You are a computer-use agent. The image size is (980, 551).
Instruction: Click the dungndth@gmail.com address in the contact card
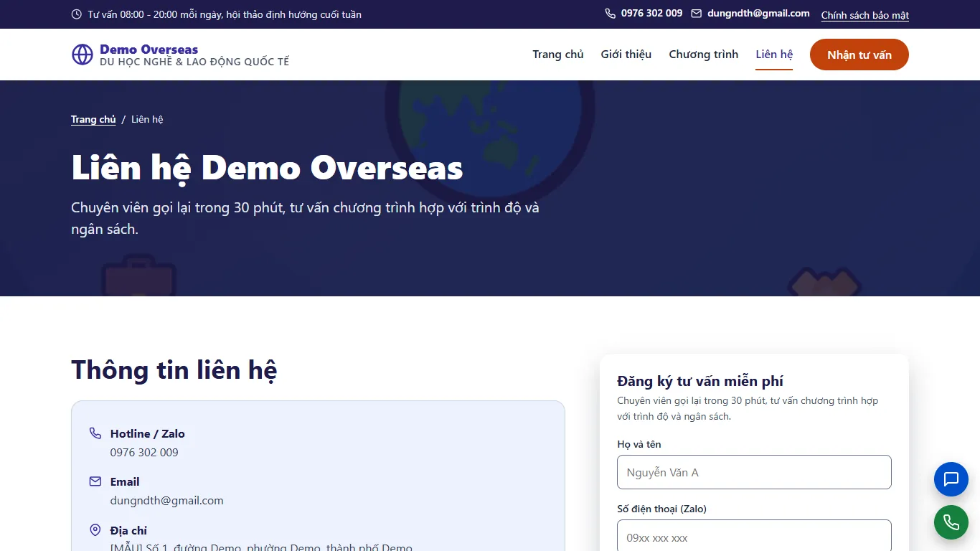pos(167,501)
